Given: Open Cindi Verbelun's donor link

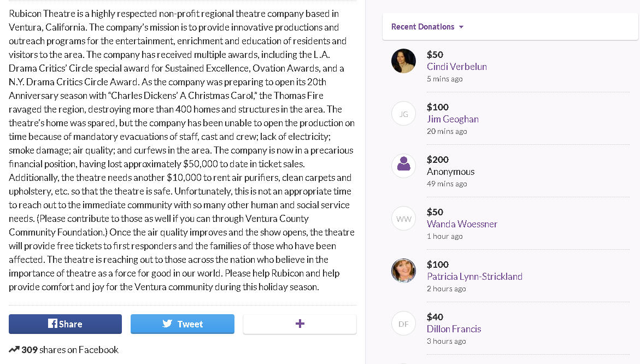Looking at the screenshot, I should 457,67.
